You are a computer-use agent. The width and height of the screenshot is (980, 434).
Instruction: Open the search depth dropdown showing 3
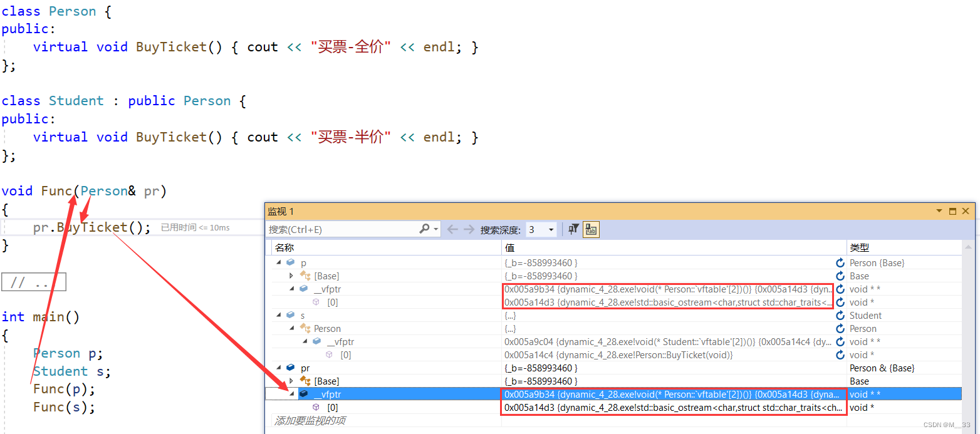(x=541, y=229)
